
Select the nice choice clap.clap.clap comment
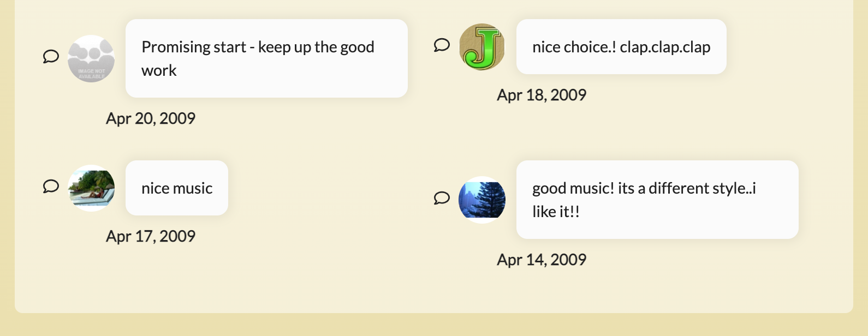coord(622,47)
